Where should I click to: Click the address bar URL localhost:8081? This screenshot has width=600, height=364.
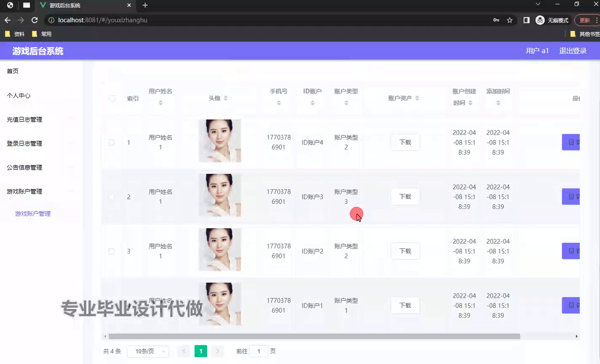(103, 20)
